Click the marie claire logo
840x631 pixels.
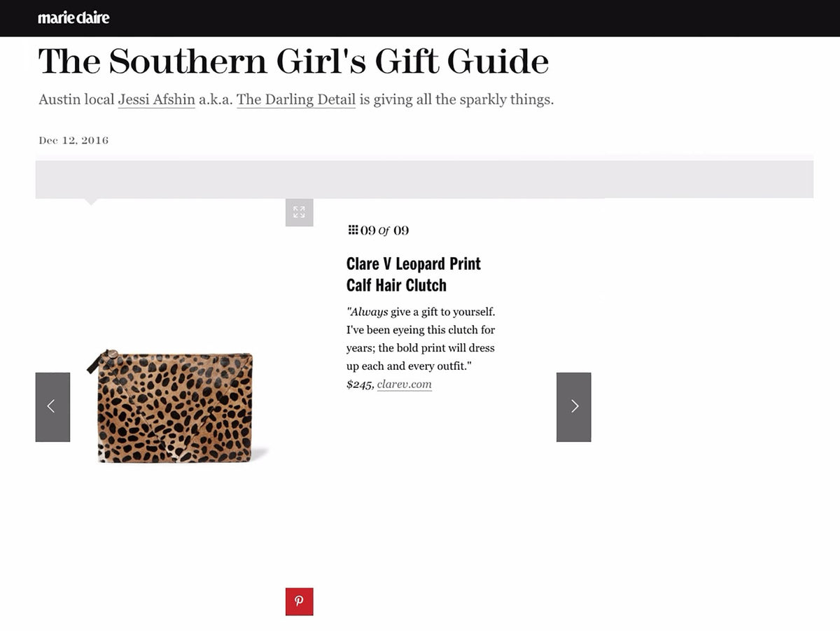click(73, 18)
